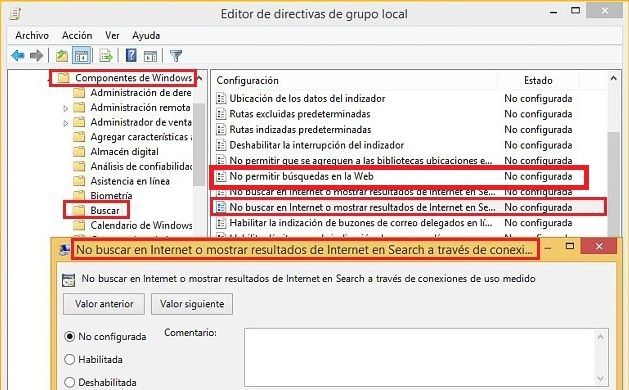Click the policy dialog's title bar icon
Image resolution: width=629 pixels, height=390 pixels.
[x=64, y=250]
